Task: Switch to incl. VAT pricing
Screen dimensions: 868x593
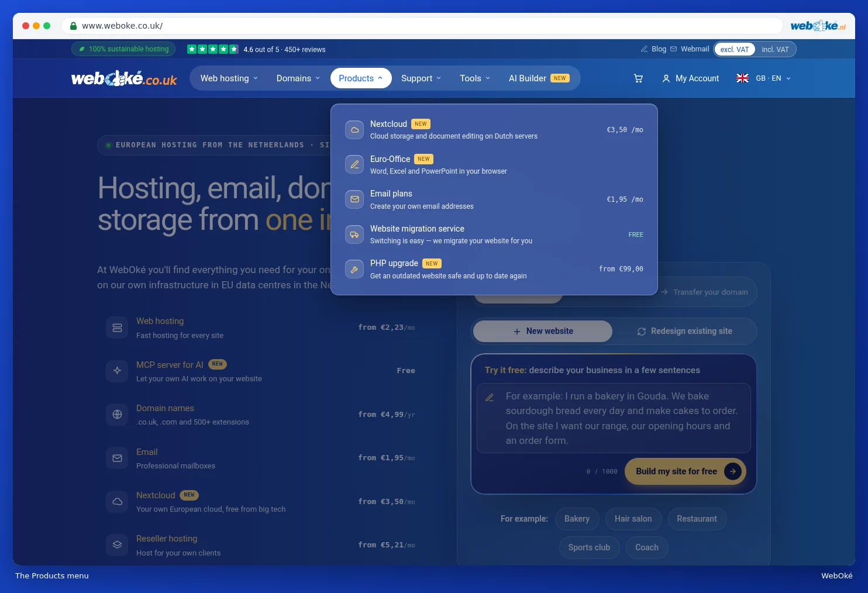Action: [775, 50]
